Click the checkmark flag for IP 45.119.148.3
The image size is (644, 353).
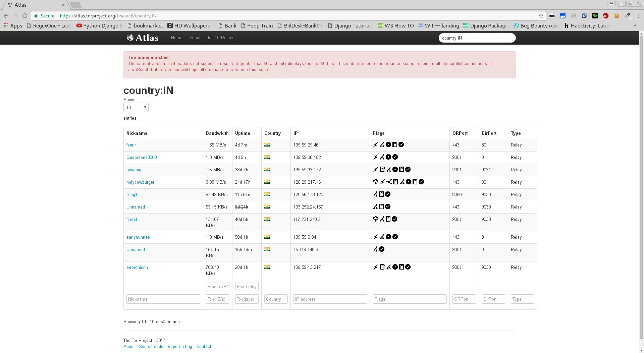[x=382, y=249]
